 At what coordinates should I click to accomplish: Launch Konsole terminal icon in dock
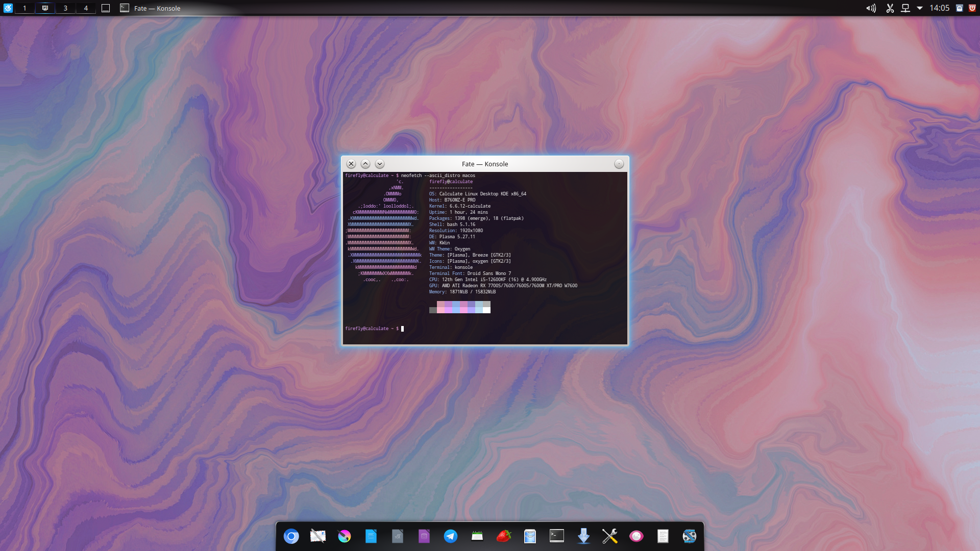coord(557,536)
